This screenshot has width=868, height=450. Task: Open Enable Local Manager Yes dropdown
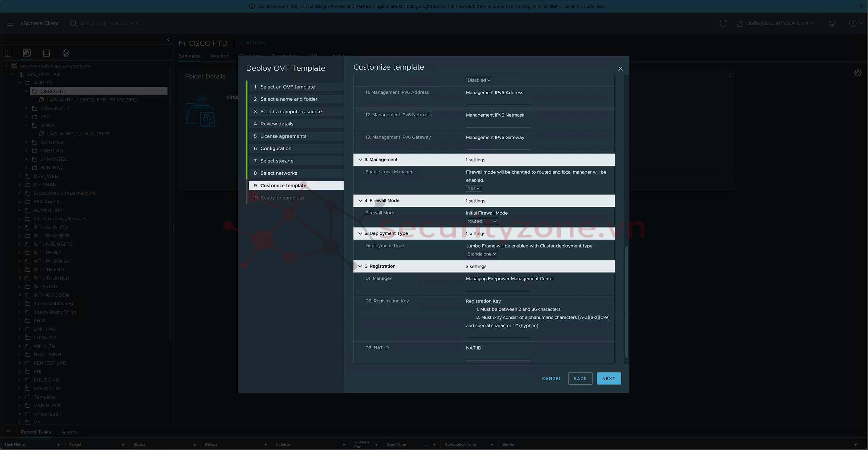pos(473,189)
